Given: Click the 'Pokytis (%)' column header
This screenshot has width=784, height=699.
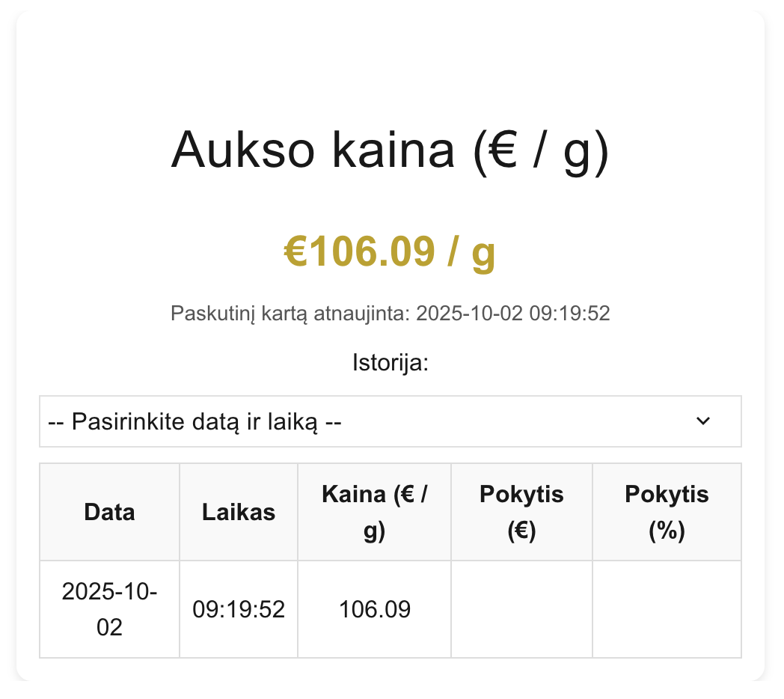Looking at the screenshot, I should (667, 512).
